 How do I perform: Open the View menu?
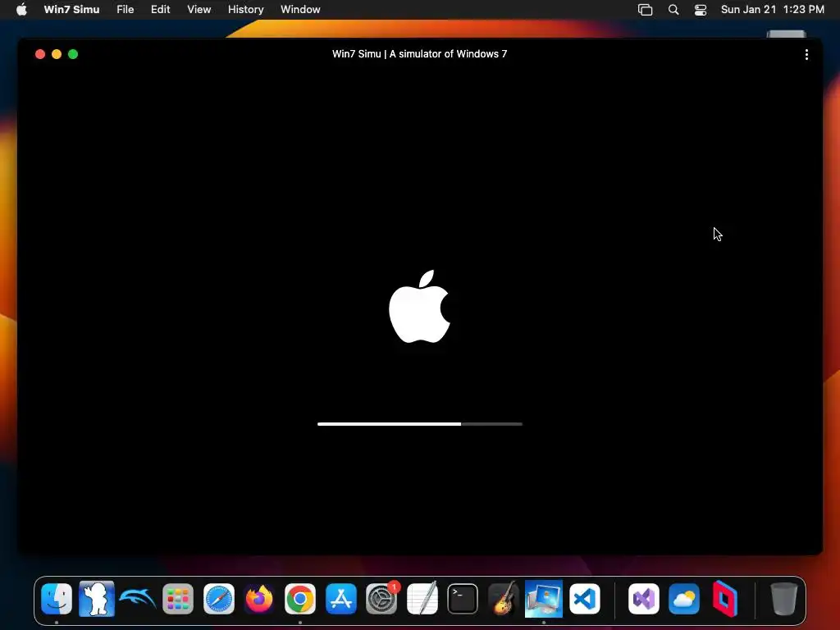click(x=199, y=10)
